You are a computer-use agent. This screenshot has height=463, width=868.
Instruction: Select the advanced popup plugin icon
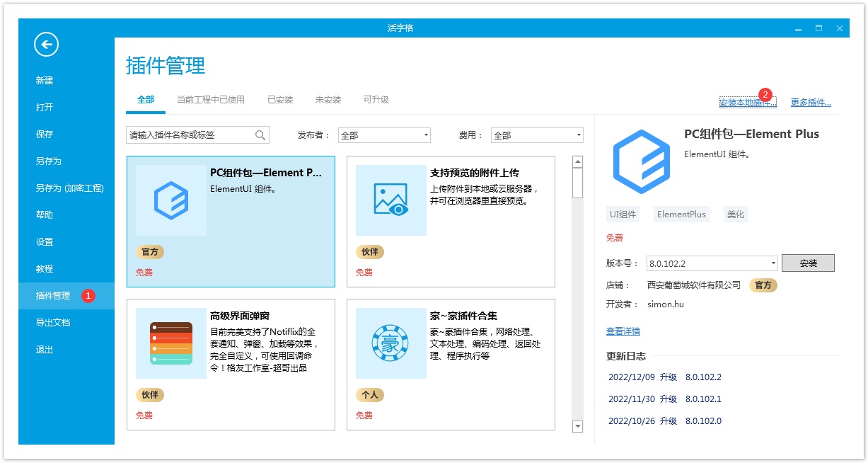click(x=171, y=343)
